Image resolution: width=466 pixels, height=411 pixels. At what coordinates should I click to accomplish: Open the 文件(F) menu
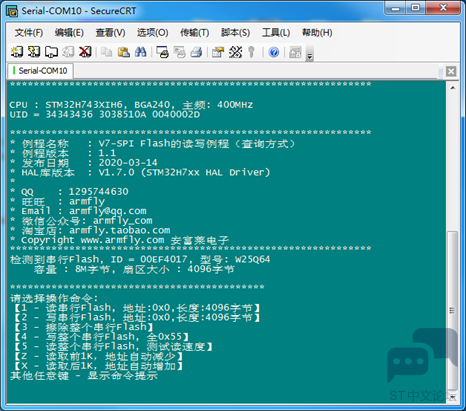(29, 33)
